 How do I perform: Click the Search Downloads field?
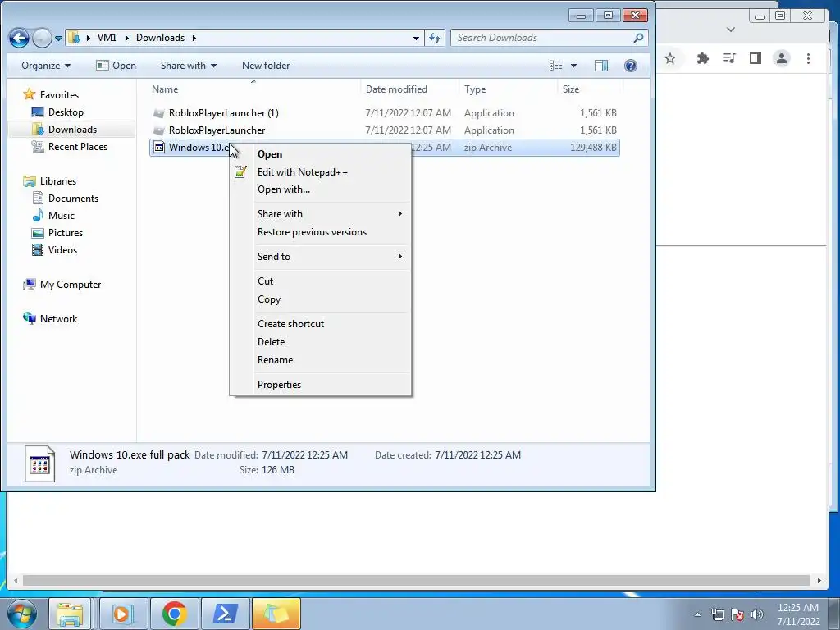[x=549, y=38]
